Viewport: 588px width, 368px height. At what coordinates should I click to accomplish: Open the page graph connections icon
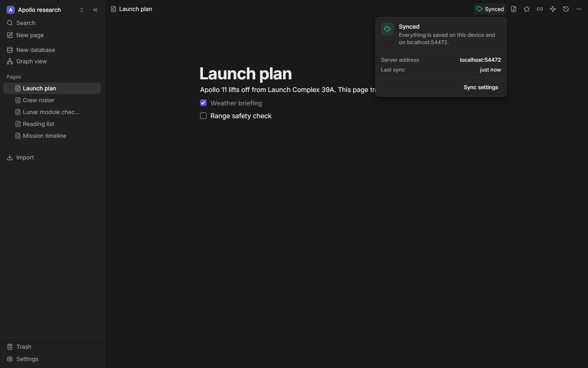pos(553,9)
